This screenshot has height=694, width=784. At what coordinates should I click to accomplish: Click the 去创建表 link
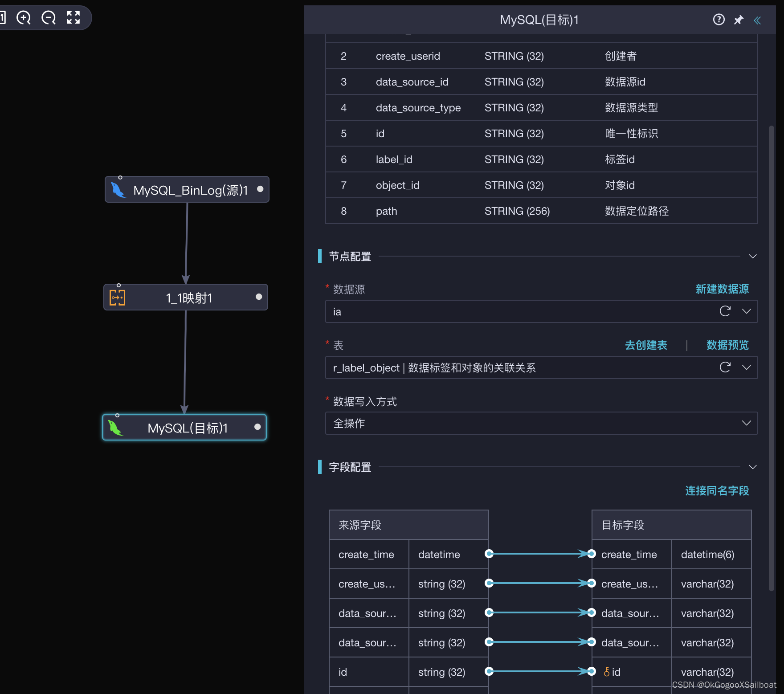coord(646,345)
